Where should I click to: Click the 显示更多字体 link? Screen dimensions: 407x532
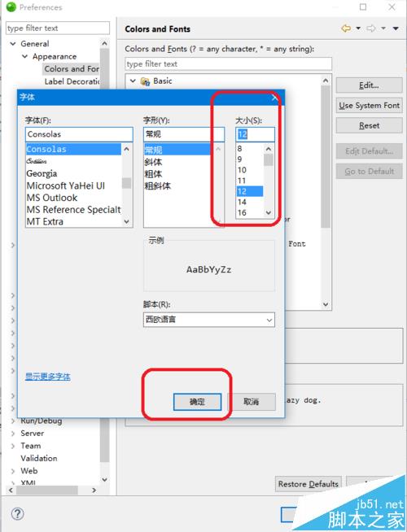[48, 377]
